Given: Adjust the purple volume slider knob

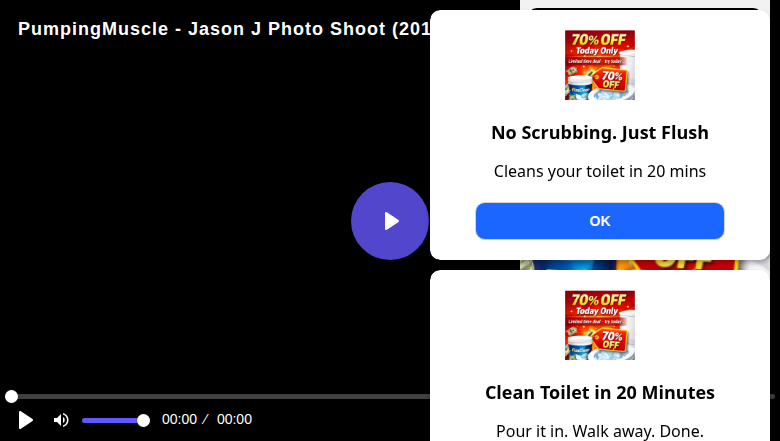Looking at the screenshot, I should (x=143, y=421).
